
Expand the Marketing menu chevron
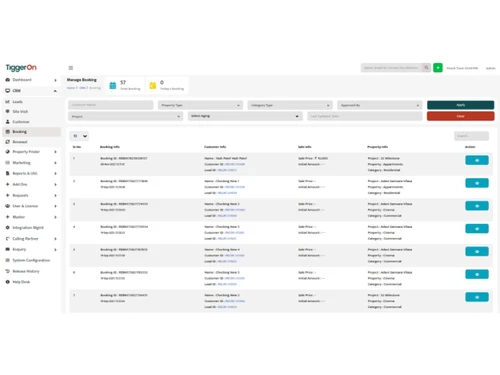tap(55, 163)
